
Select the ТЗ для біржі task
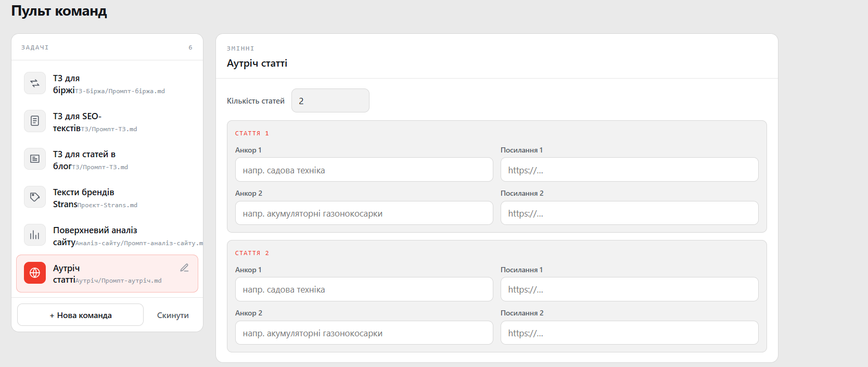tap(107, 84)
